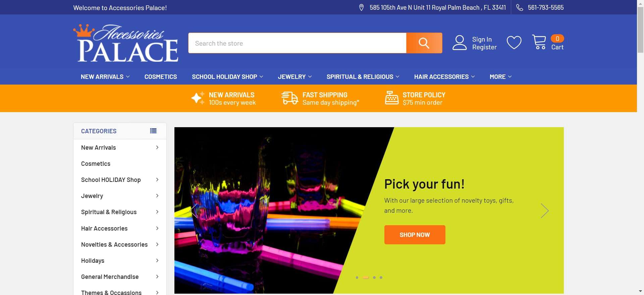Image resolution: width=644 pixels, height=295 pixels.
Task: Open the Cosmetics navigation menu item
Action: point(161,77)
